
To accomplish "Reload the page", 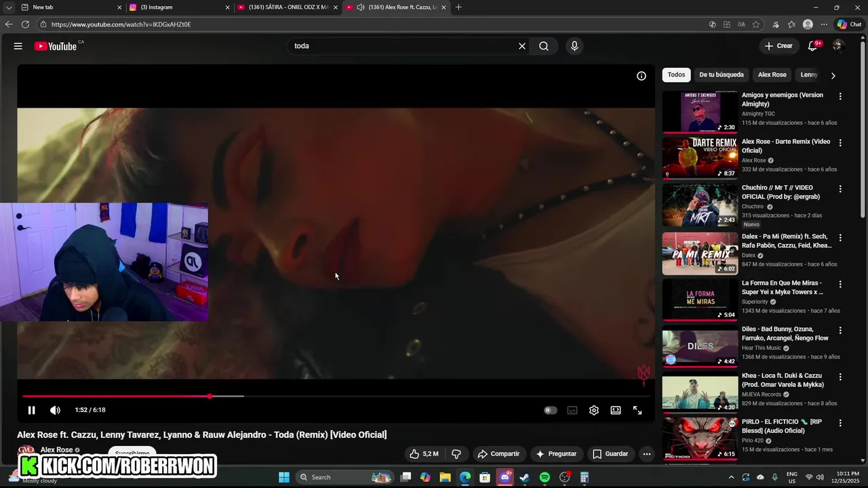I will click(25, 24).
